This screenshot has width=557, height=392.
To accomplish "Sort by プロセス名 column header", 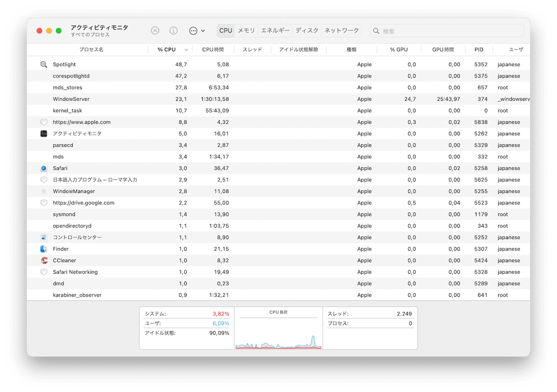I will (91, 49).
